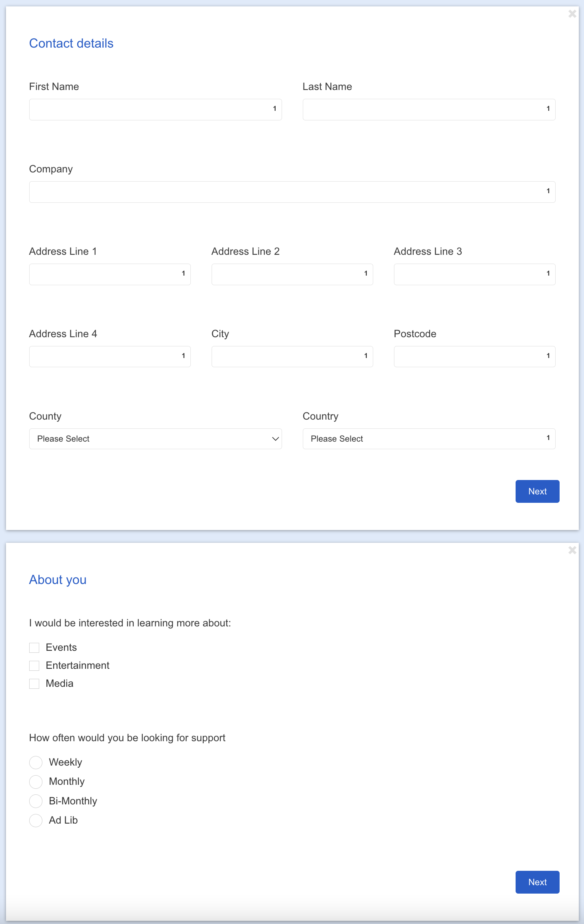Click the autofill icon in Address Line 3
This screenshot has height=924, width=584.
[x=548, y=274]
